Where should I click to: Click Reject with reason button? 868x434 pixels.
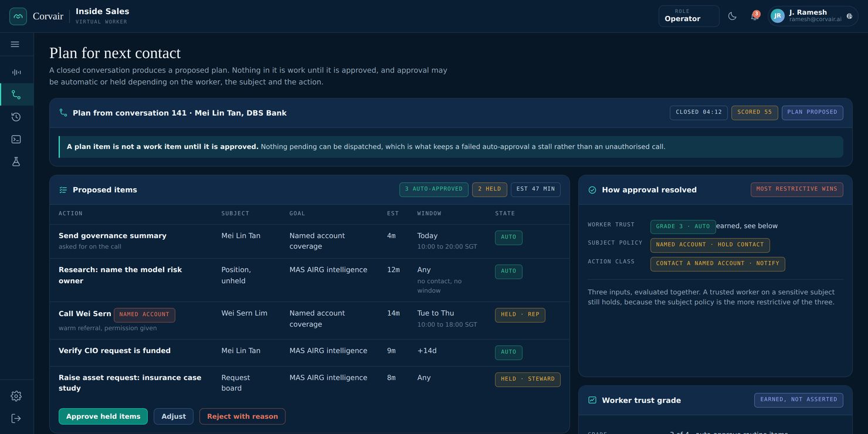242,416
